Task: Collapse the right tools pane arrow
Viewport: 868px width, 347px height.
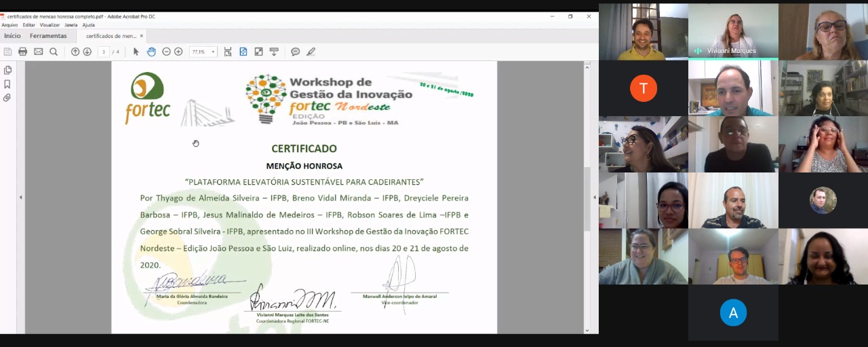Action: coord(594,198)
